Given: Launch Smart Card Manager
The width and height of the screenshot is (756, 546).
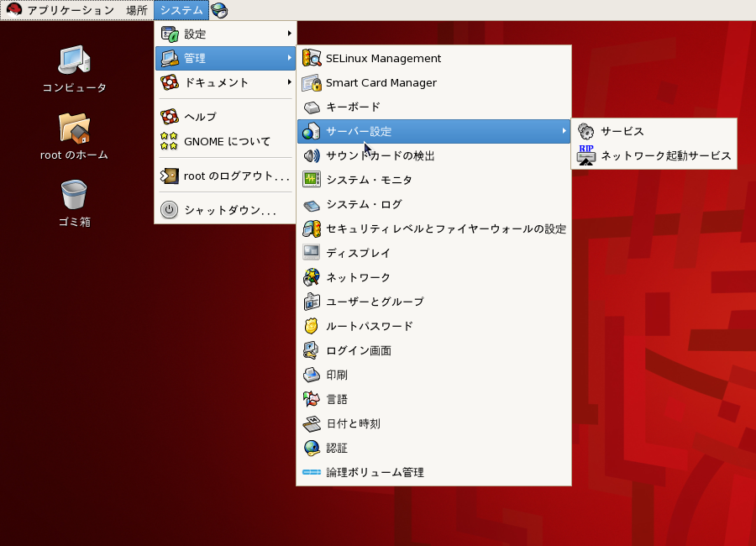Looking at the screenshot, I should click(x=434, y=82).
